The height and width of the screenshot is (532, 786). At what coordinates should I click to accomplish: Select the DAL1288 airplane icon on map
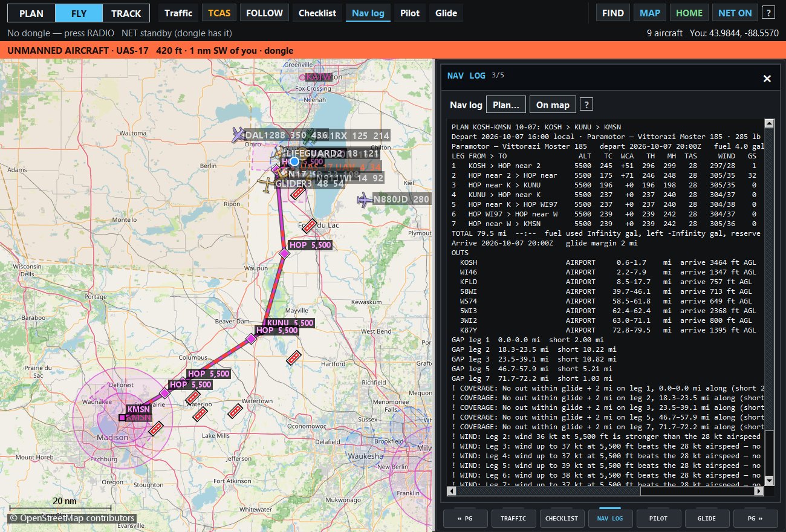[x=239, y=135]
